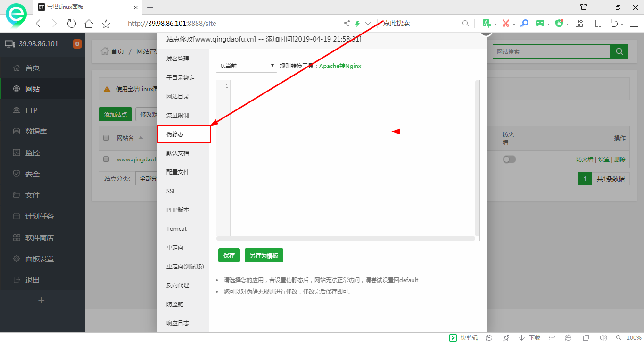
Task: Click the green shield yen payment icon
Action: pyautogui.click(x=559, y=23)
